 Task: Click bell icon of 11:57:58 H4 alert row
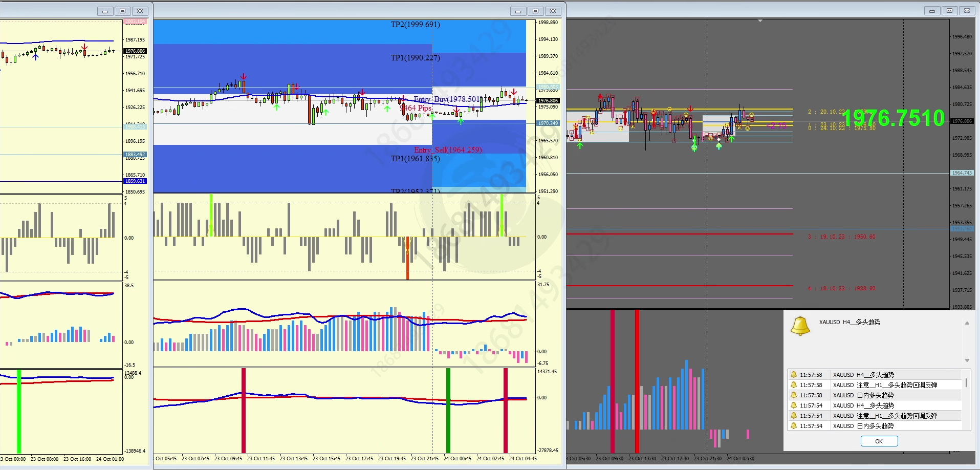pos(794,375)
